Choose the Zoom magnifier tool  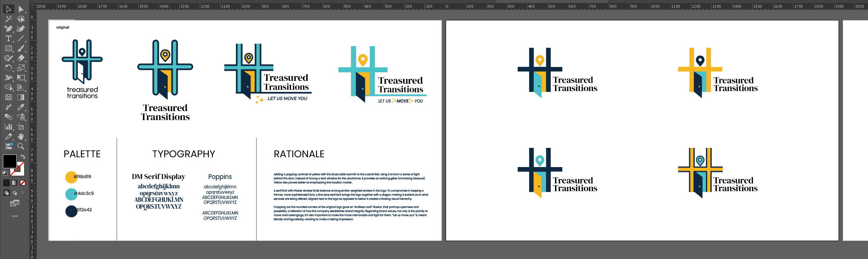pos(21,146)
